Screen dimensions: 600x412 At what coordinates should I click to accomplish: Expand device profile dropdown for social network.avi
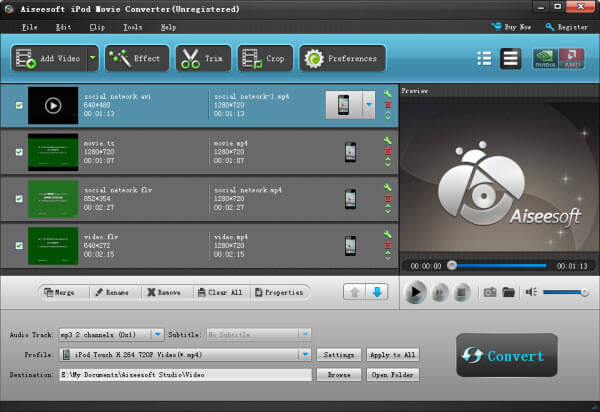(369, 105)
